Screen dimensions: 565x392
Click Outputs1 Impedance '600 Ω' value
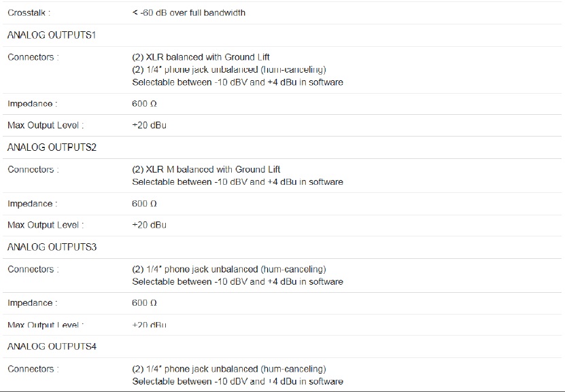coord(144,104)
